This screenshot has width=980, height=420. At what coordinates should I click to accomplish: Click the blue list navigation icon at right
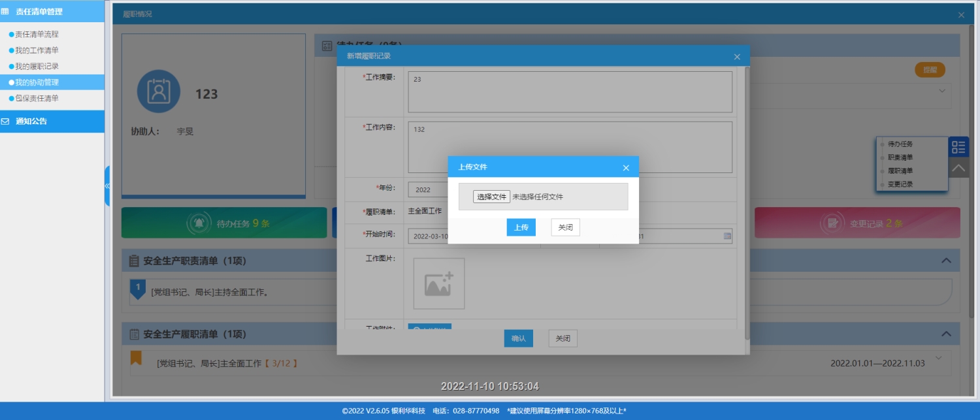coord(958,147)
